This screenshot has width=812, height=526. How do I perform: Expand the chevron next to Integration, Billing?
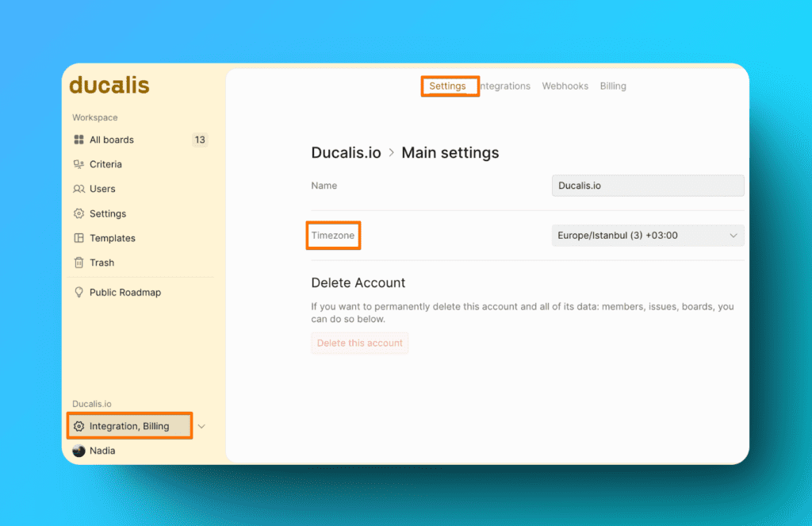[x=201, y=426]
